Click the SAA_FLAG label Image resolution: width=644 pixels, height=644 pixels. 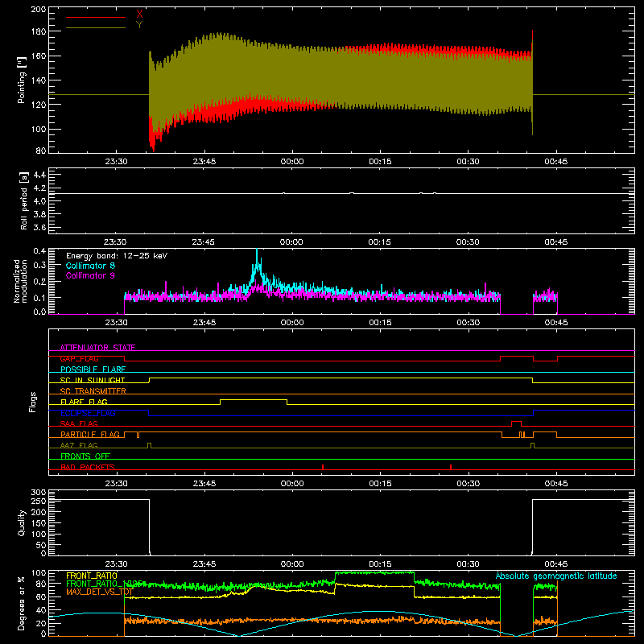pyautogui.click(x=79, y=423)
